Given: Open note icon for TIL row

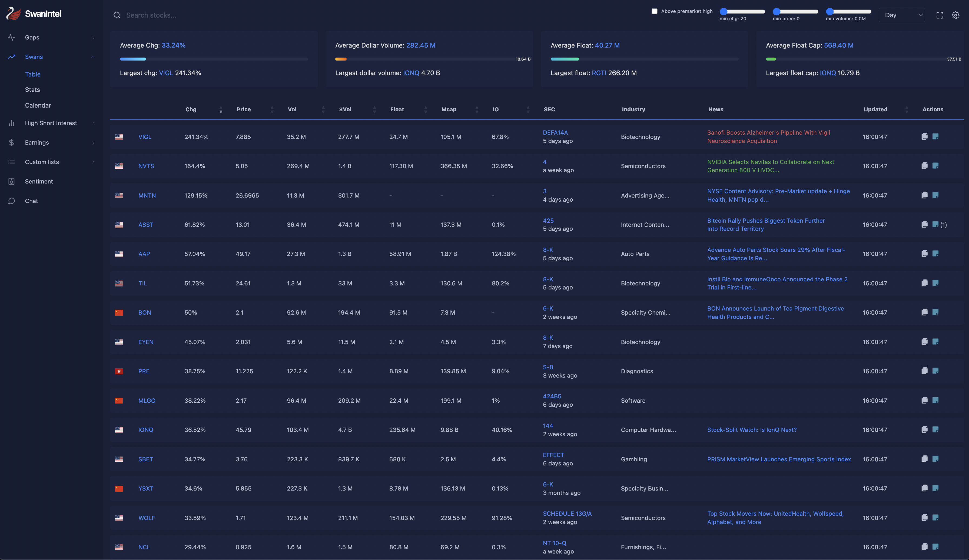Looking at the screenshot, I should 935,283.
